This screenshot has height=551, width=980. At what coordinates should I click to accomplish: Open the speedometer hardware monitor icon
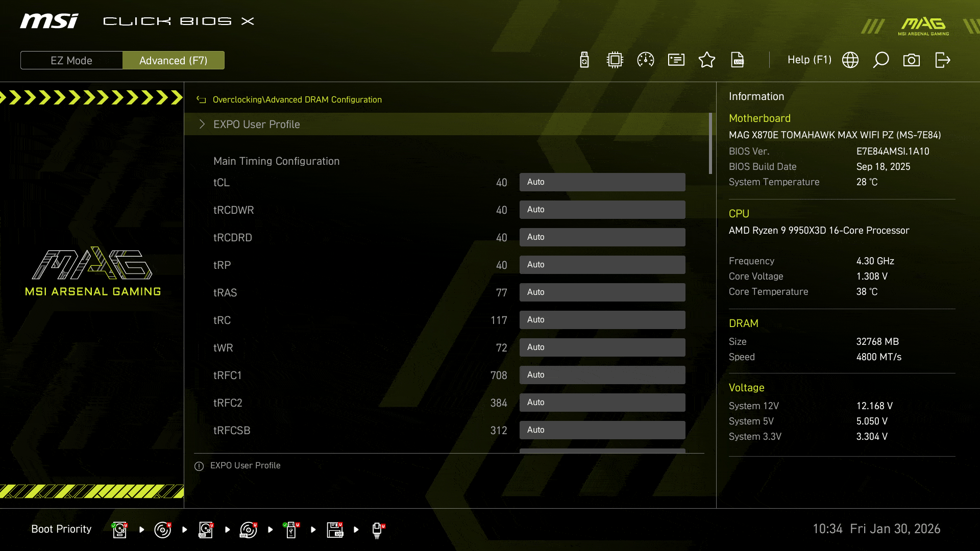click(x=646, y=60)
